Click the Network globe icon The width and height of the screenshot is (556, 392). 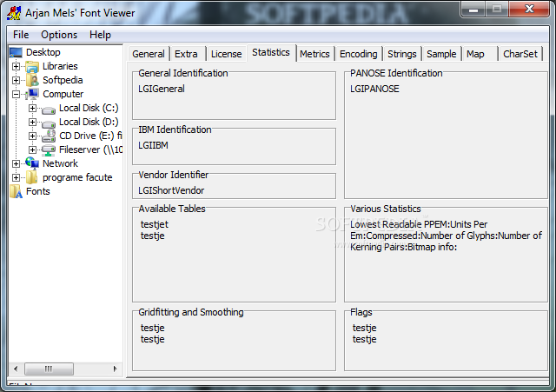32,163
